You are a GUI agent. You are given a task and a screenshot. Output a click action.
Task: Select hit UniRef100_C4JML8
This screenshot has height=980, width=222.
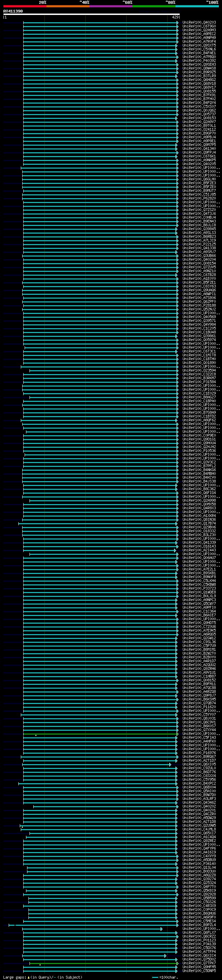point(199,829)
